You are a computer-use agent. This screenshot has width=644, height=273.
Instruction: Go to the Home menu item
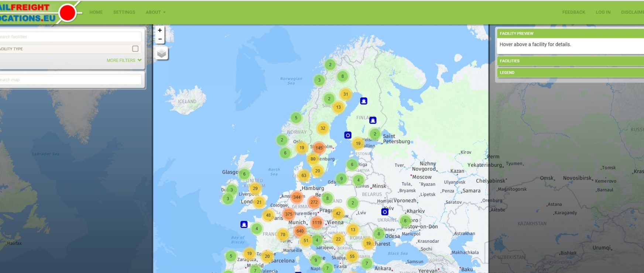pyautogui.click(x=96, y=12)
